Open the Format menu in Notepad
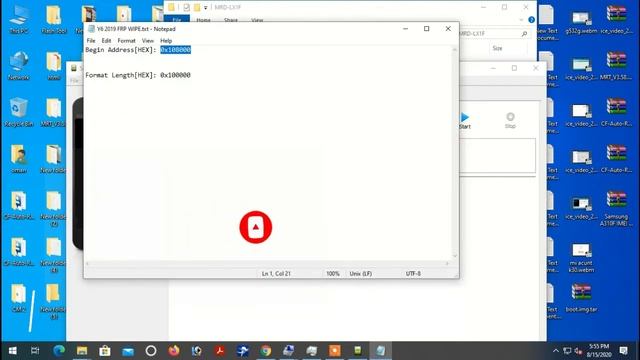Viewport: 640px width, 360px height. pos(126,41)
